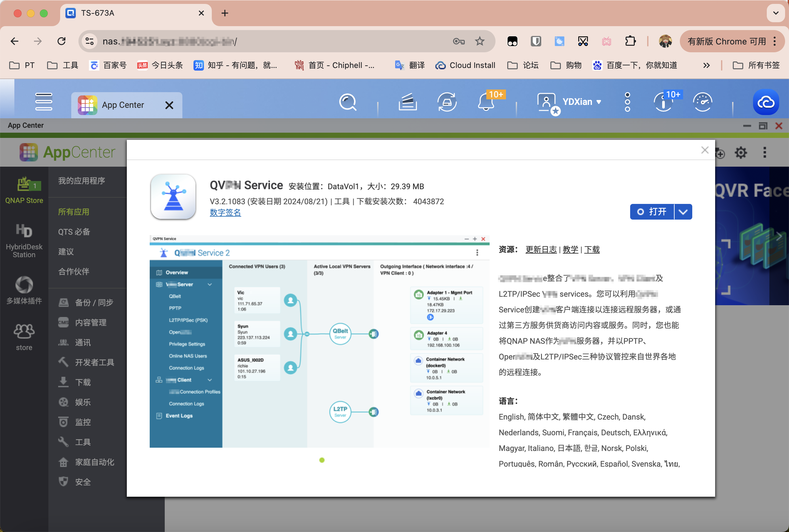Reload the page in Chrome
Viewport: 789px width, 532px height.
pyautogui.click(x=61, y=42)
